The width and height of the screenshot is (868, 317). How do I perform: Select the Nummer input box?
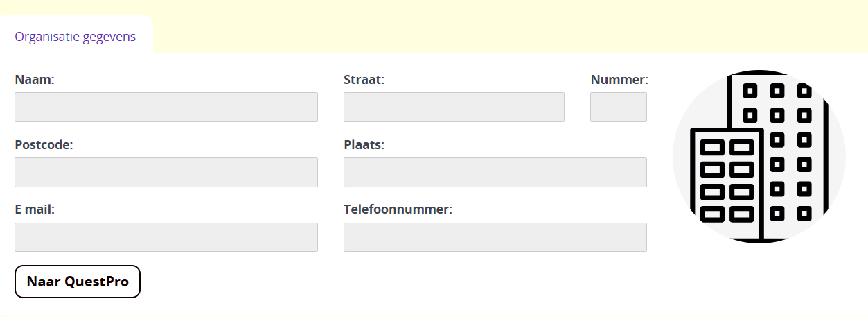(x=618, y=108)
